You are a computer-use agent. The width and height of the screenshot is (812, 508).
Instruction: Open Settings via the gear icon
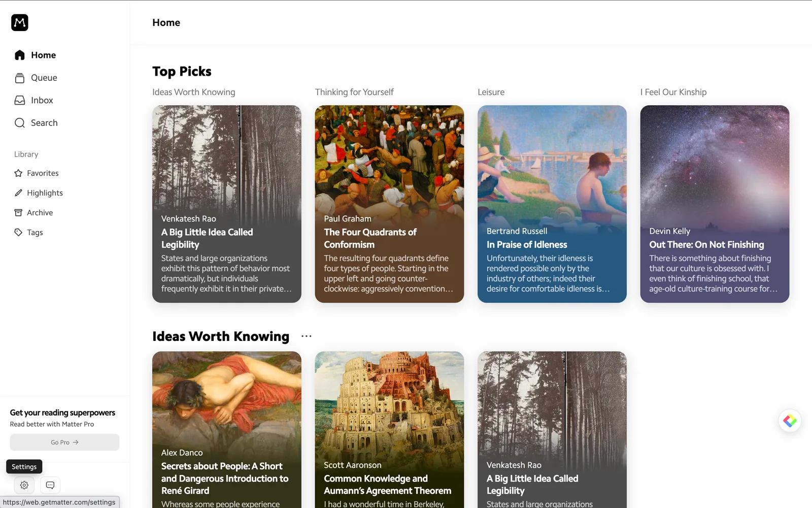pos(24,485)
